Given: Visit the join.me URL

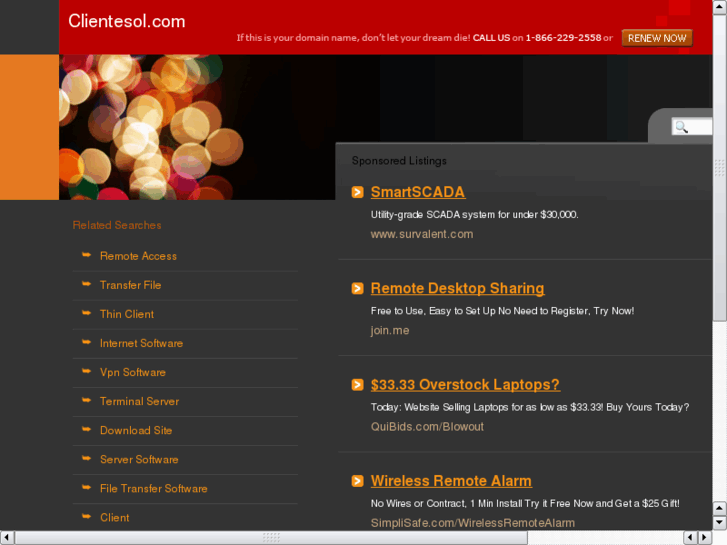Looking at the screenshot, I should 390,331.
